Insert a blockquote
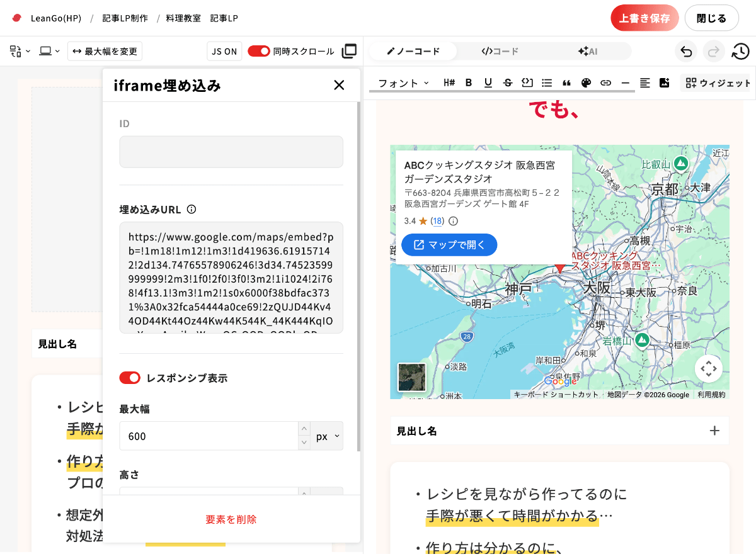The width and height of the screenshot is (756, 559). (566, 82)
